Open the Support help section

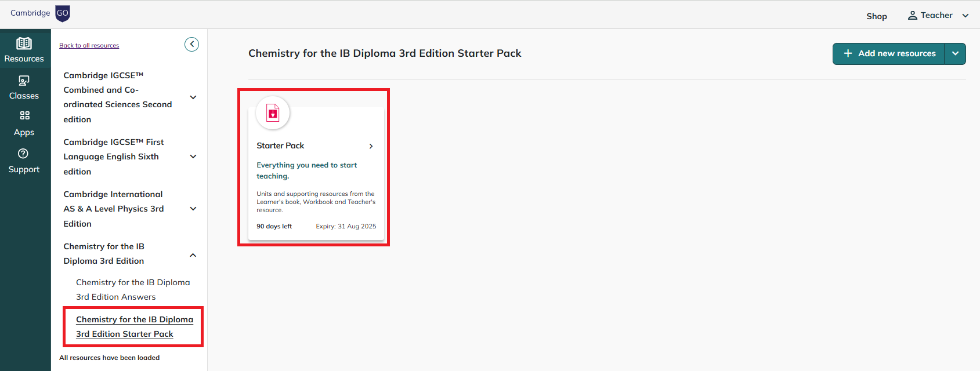(24, 161)
